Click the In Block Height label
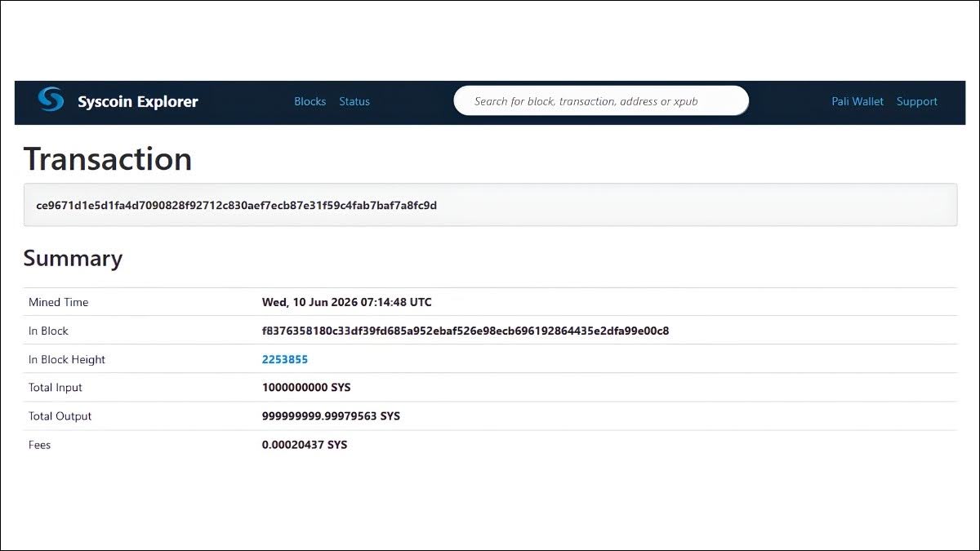The image size is (980, 551). (67, 359)
